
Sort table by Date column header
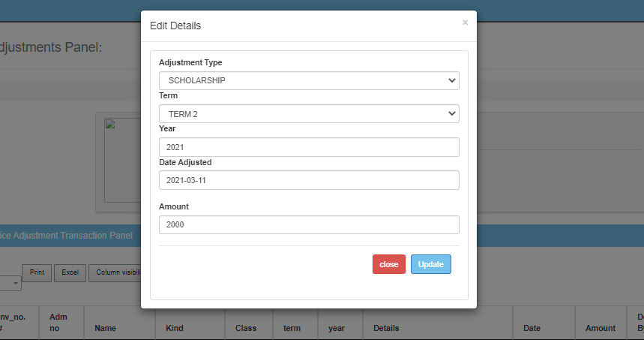[532, 328]
